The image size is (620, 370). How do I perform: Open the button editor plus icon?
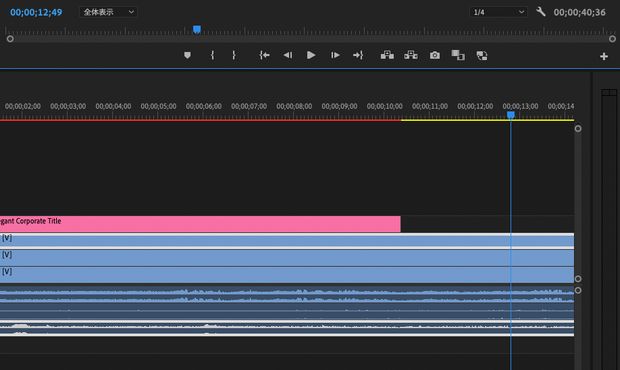tap(603, 57)
